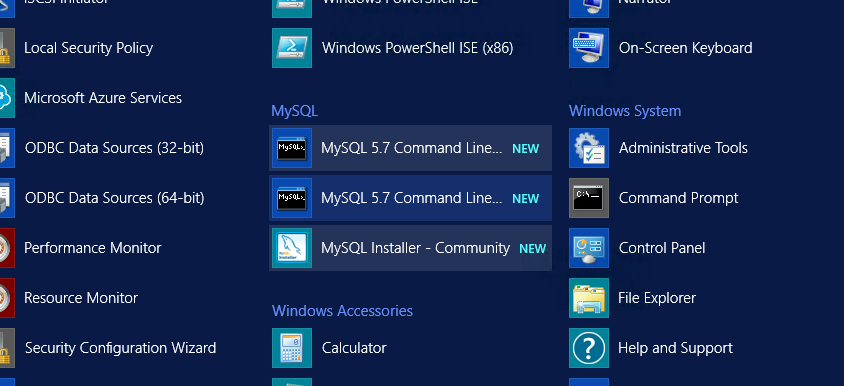
Task: Open Performance Monitor
Action: 93,248
